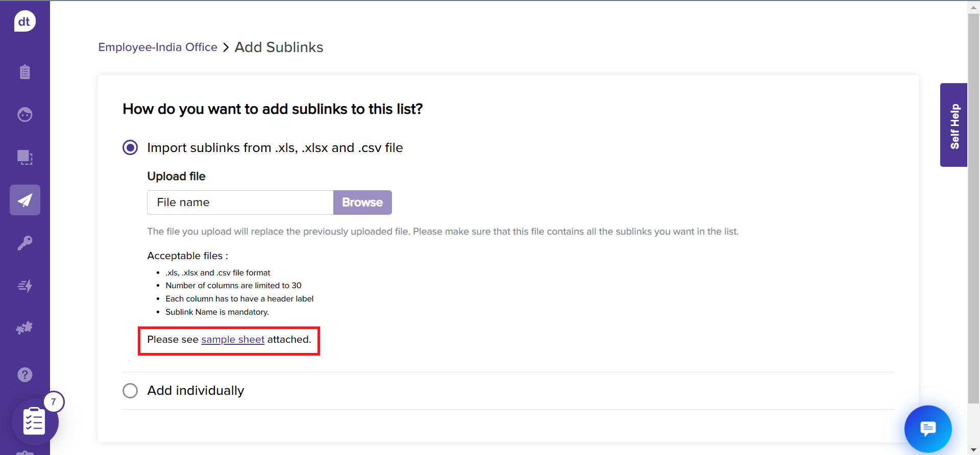Select the Add individually radio option
Image resolution: width=980 pixels, height=455 pixels.
point(130,391)
